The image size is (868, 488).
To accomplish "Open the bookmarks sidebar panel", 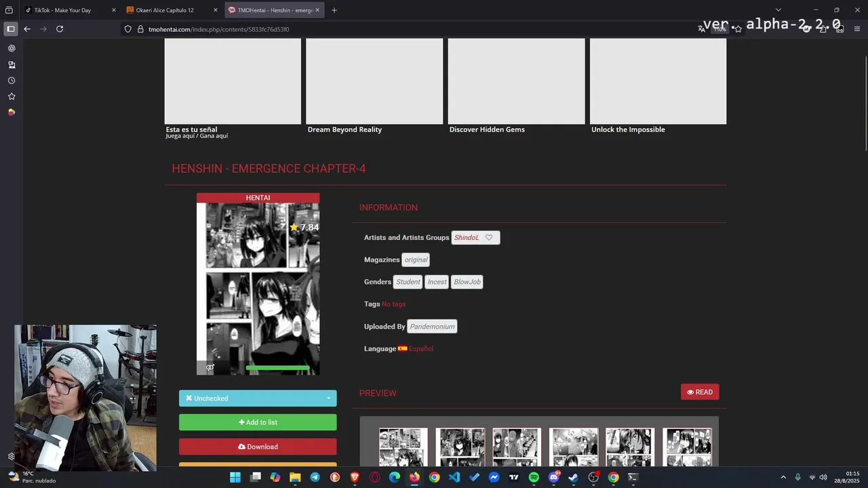I will click(x=12, y=96).
